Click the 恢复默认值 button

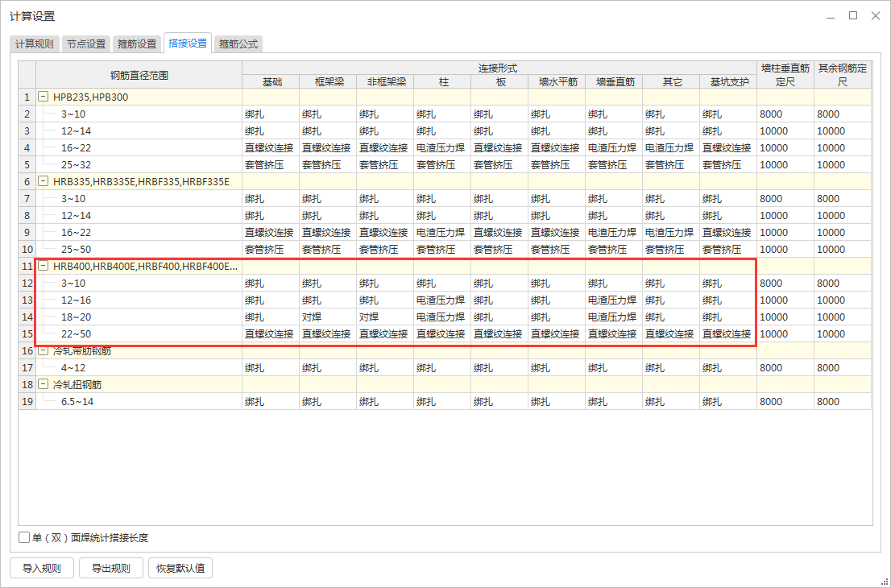pyautogui.click(x=180, y=568)
